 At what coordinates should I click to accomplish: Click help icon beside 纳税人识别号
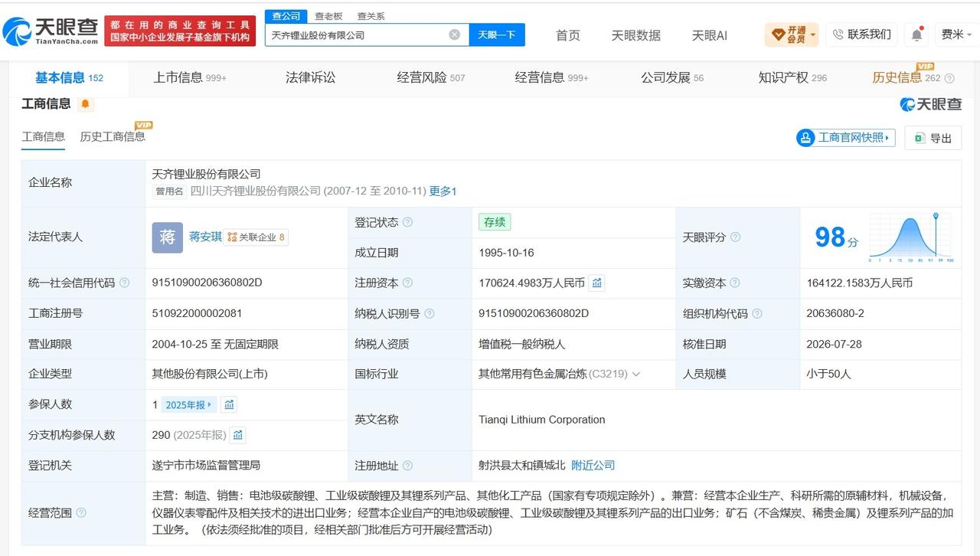429,313
